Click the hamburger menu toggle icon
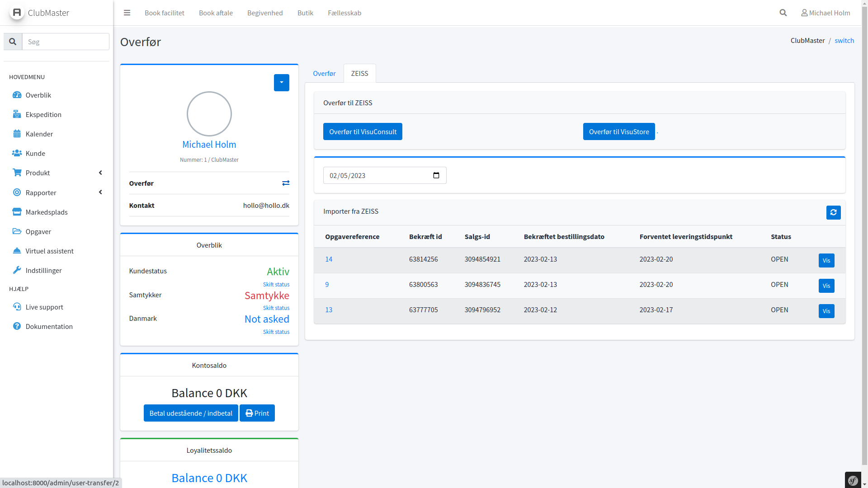The height and width of the screenshot is (488, 868). 127,13
